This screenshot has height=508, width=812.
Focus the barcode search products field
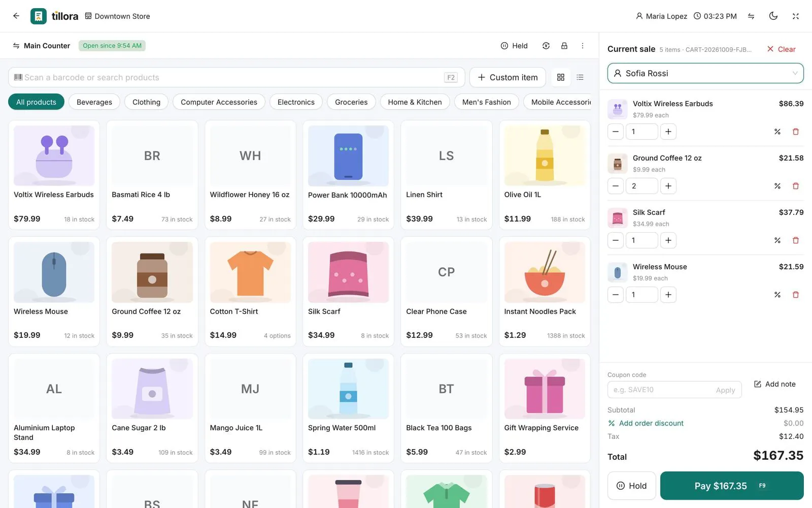235,77
